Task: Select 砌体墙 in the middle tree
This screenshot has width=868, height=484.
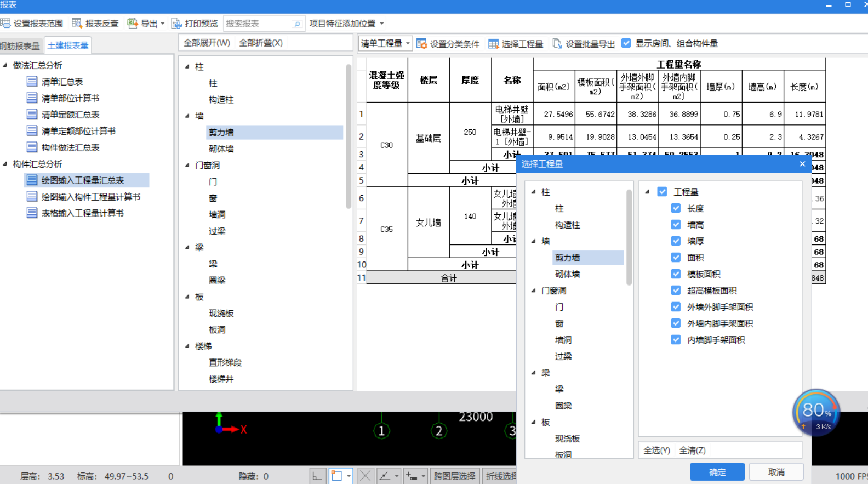Action: (221, 149)
